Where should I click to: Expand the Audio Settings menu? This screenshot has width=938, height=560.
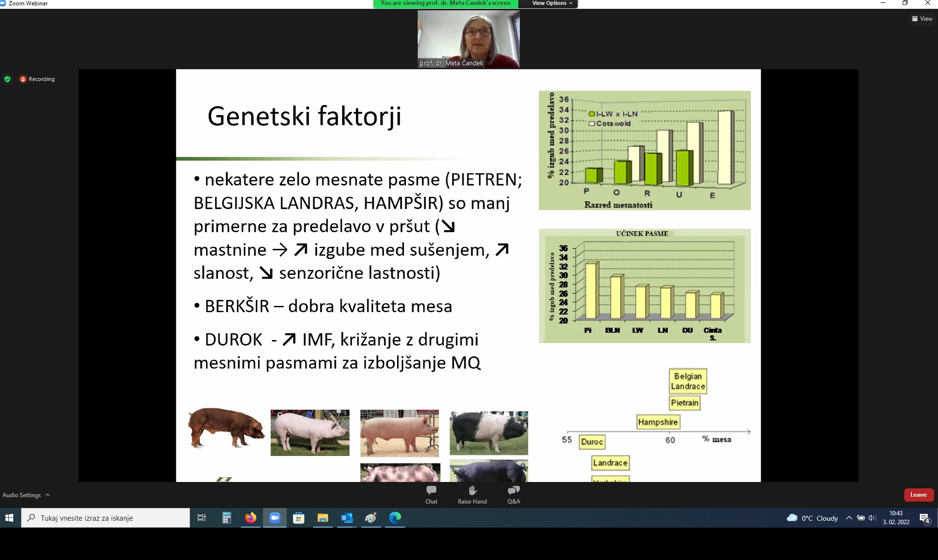click(x=26, y=495)
